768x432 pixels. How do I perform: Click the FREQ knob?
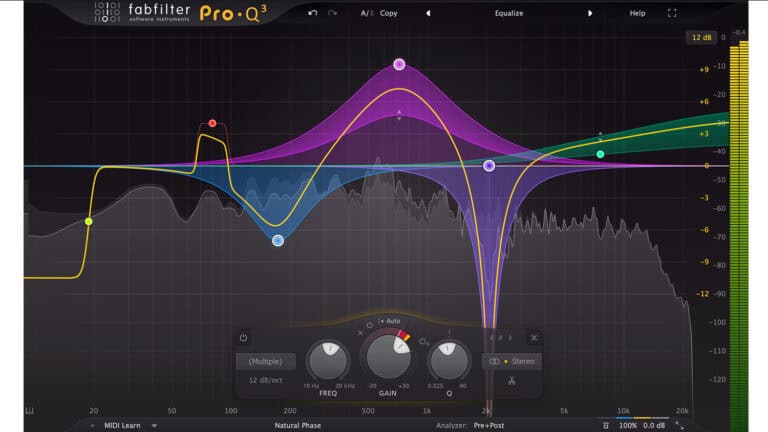[x=328, y=361]
